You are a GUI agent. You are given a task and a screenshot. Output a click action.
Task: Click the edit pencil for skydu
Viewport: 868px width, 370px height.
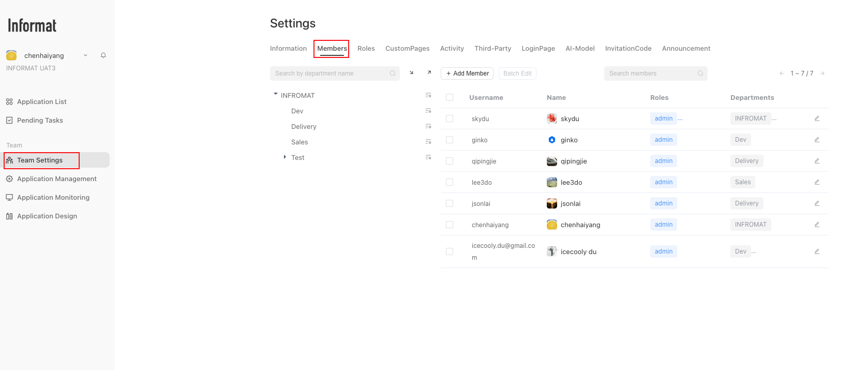coord(817,119)
